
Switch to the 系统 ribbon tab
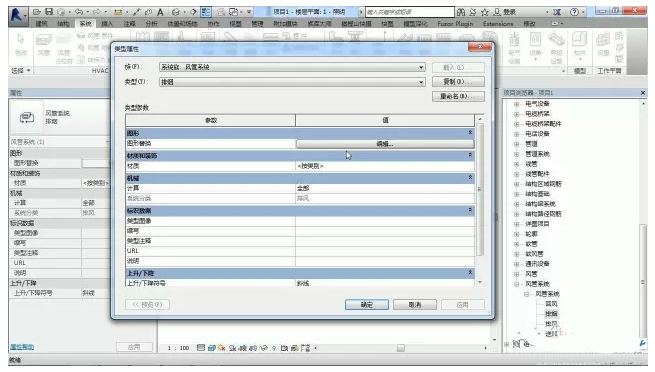(x=85, y=24)
